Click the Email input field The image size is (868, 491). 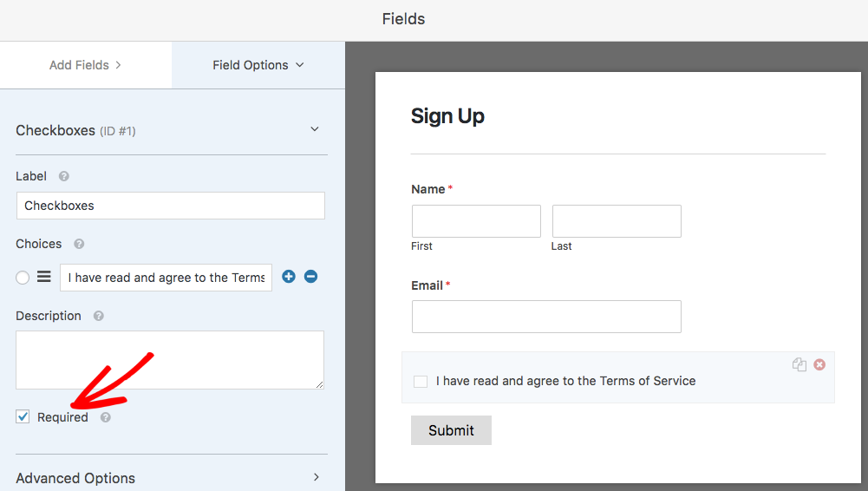coord(546,317)
